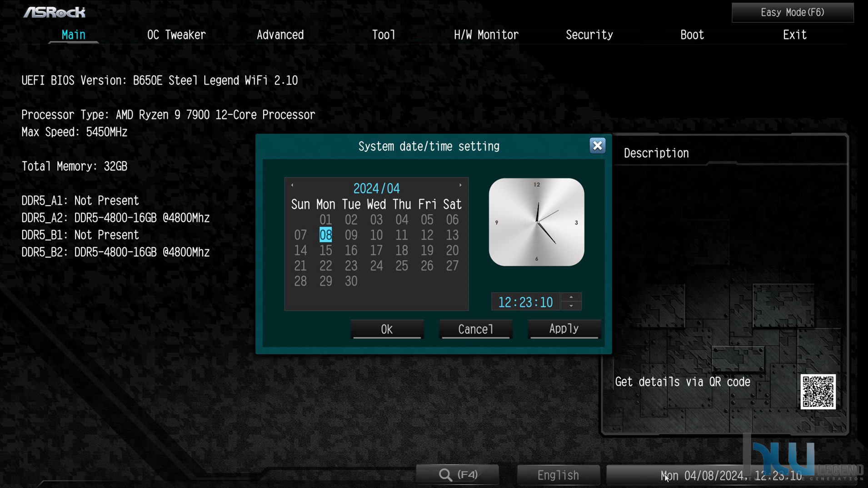The height and width of the screenshot is (488, 868).
Task: Select calendar day 18
Action: pos(402,251)
